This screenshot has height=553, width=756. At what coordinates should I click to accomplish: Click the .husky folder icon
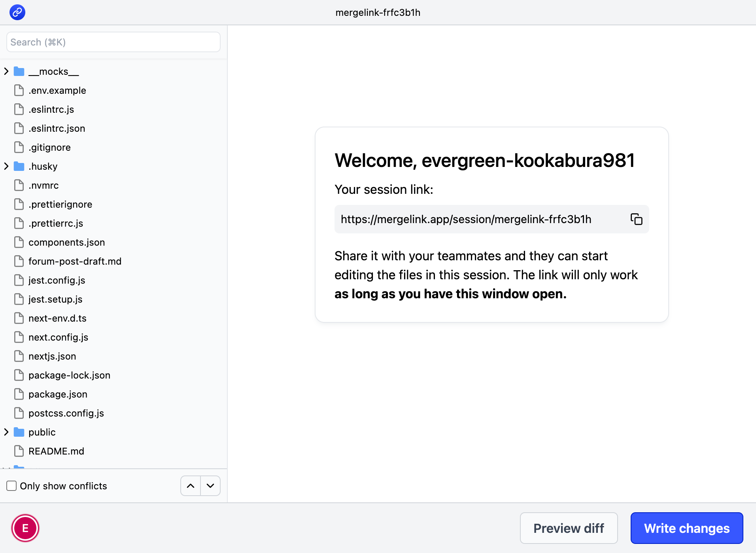tap(19, 167)
